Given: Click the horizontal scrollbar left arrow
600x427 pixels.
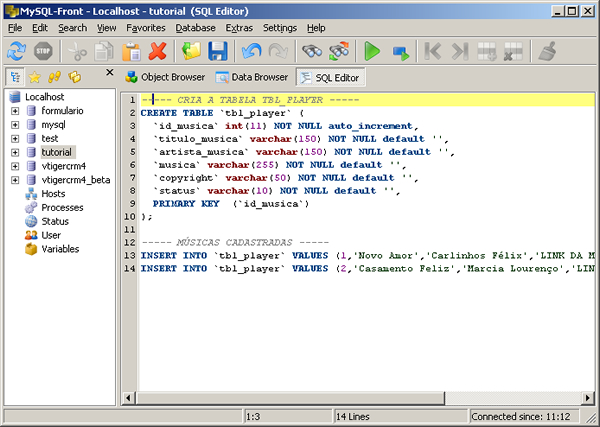Looking at the screenshot, I should 129,398.
